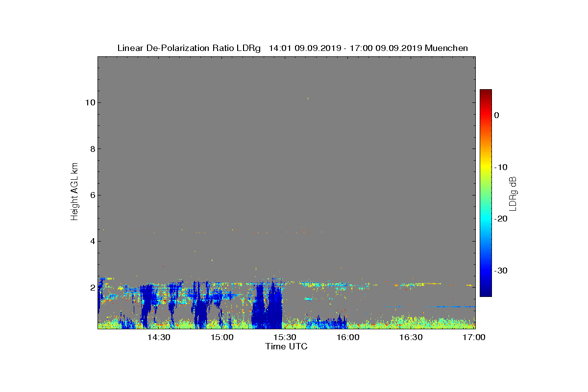Click the dark blue bottom of colorbar

(486, 292)
